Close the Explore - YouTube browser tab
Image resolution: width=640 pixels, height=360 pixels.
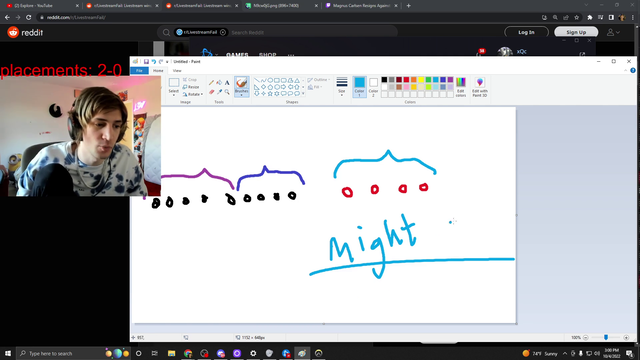pos(77,6)
